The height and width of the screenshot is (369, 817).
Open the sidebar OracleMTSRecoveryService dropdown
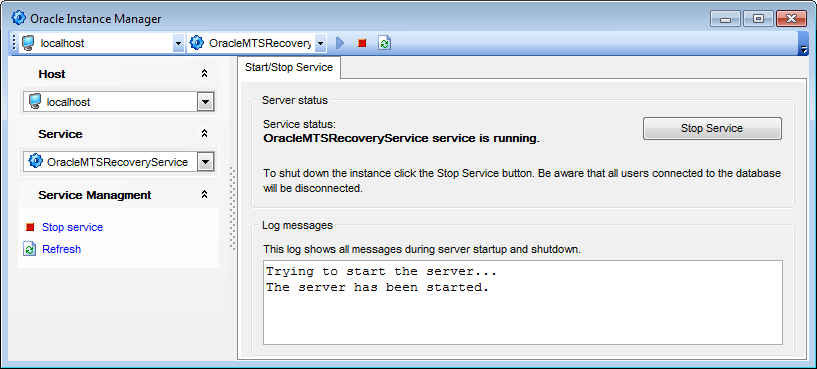206,162
